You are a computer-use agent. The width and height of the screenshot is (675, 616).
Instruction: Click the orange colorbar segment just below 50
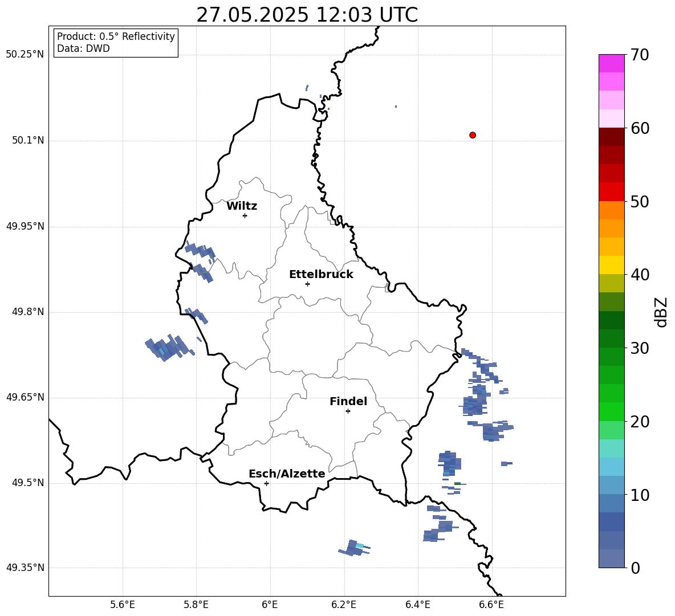coord(611,210)
